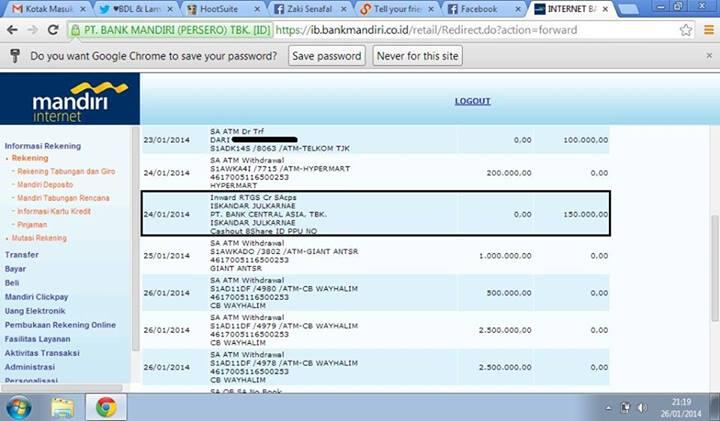Open Aktivitas Transaksi menu
The image size is (720, 421).
pyautogui.click(x=42, y=353)
